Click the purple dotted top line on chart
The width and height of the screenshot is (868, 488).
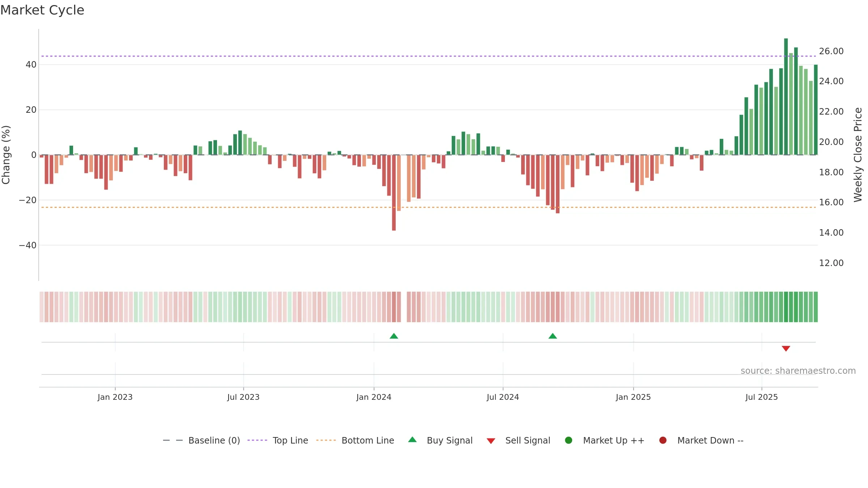(x=429, y=56)
